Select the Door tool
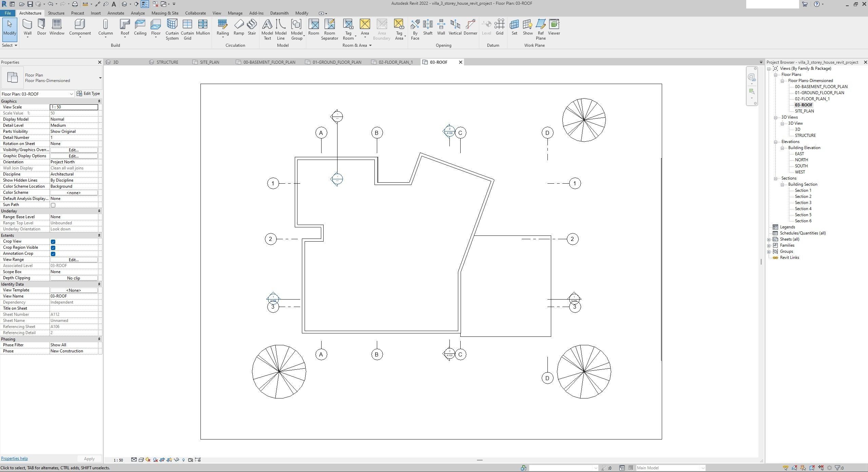This screenshot has height=472, width=868. pyautogui.click(x=42, y=27)
